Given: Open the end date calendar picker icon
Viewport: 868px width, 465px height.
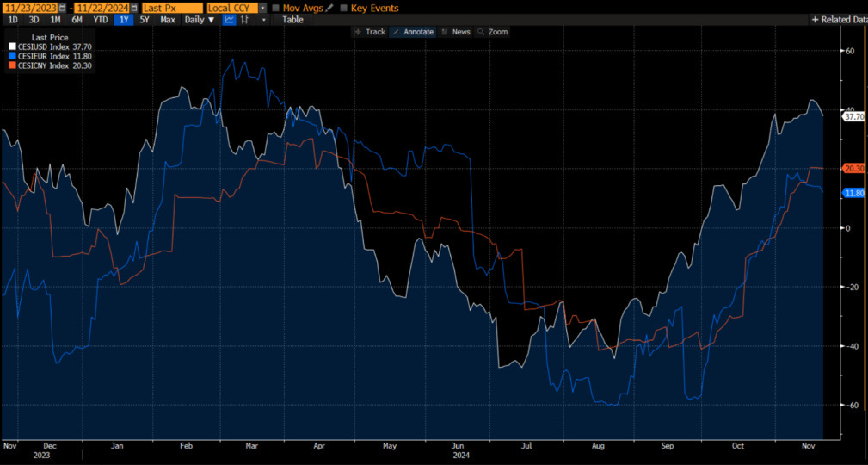Looking at the screenshot, I should pyautogui.click(x=133, y=8).
